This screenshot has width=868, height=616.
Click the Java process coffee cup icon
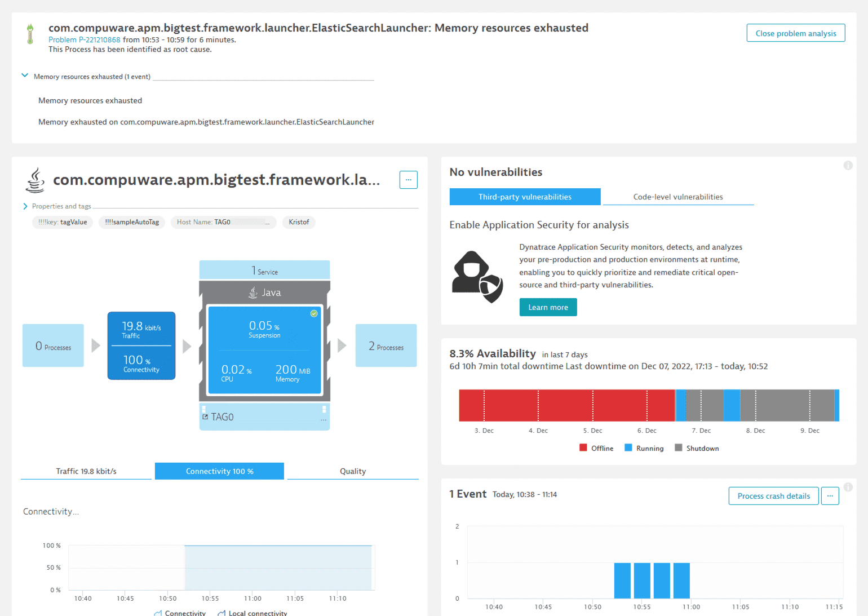35,180
